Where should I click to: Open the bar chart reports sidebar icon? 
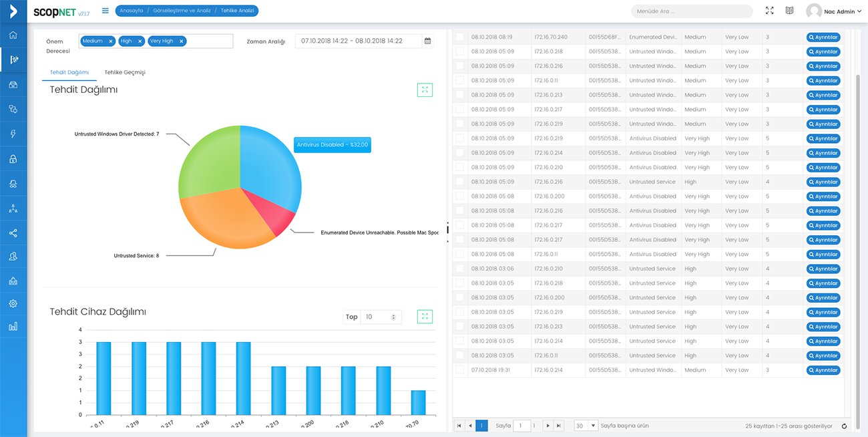click(x=13, y=327)
